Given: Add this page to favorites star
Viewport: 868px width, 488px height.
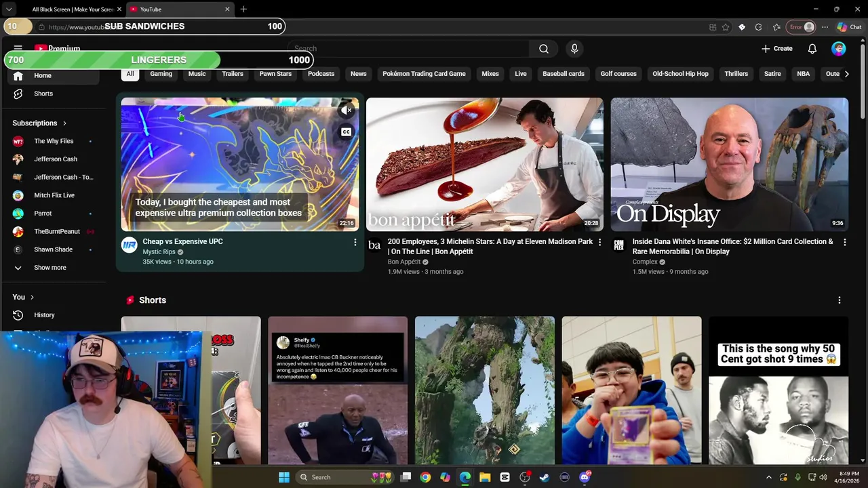Looking at the screenshot, I should (x=726, y=27).
